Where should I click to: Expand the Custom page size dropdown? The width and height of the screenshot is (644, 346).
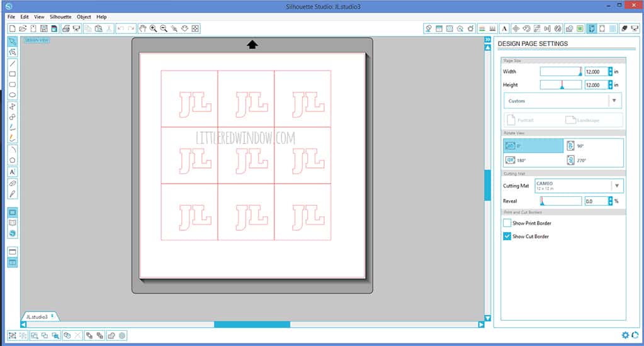614,101
